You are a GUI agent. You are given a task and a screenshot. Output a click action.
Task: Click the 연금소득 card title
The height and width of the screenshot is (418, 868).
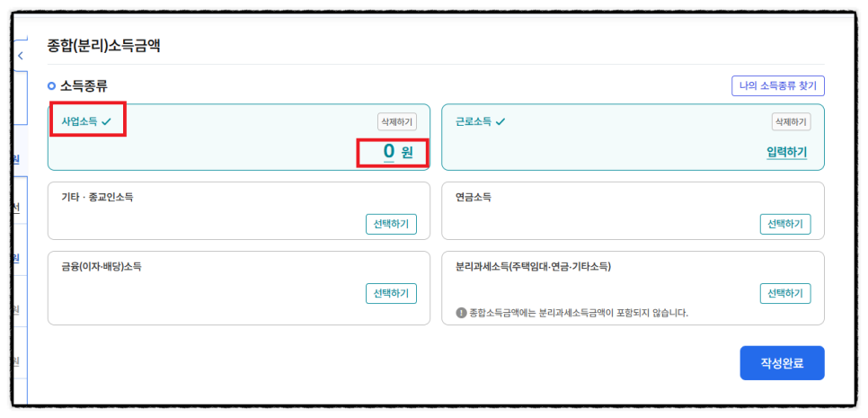click(474, 197)
